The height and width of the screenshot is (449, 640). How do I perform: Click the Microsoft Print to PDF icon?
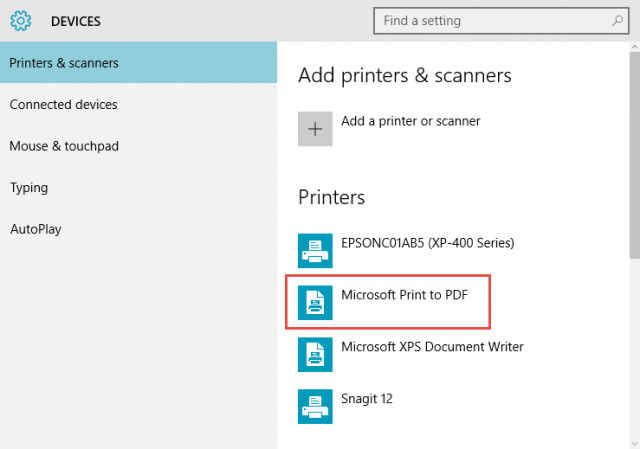click(x=315, y=301)
